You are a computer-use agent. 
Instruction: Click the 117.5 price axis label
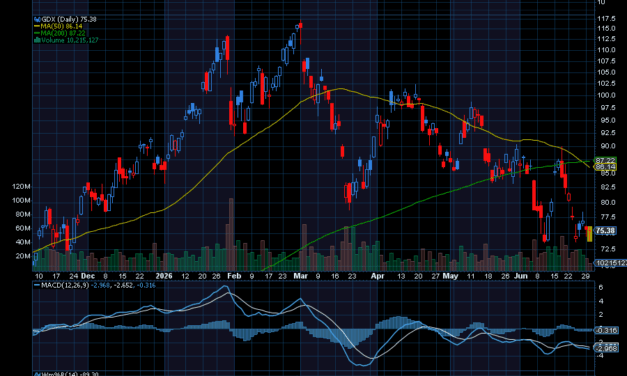(x=606, y=19)
